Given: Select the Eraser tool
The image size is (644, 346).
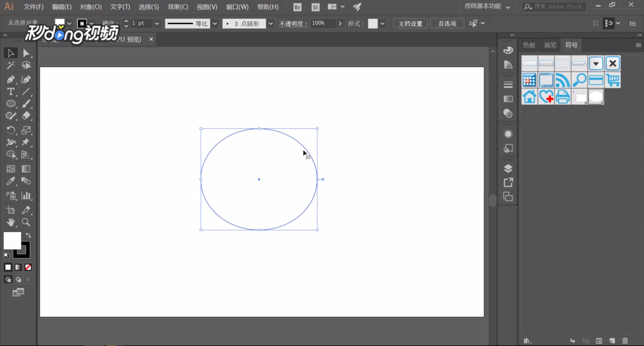Looking at the screenshot, I should 26,116.
